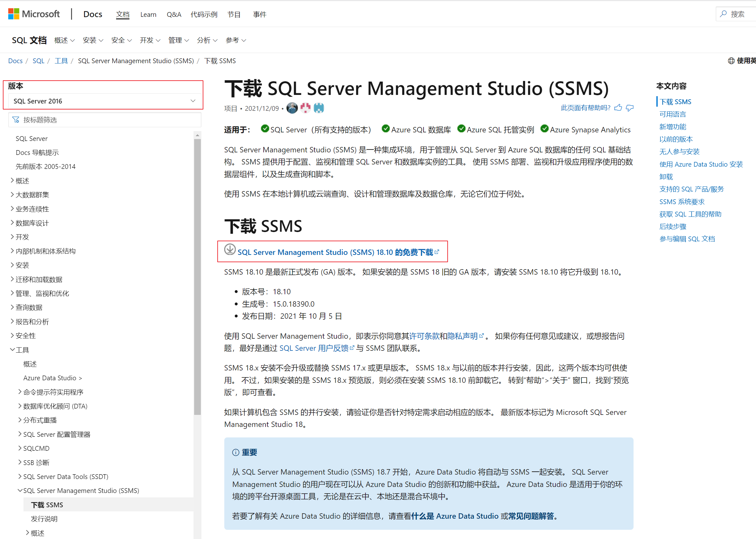This screenshot has width=756, height=539.
Task: Click the sidebar vertical scrollbar thumb
Action: coord(197,277)
